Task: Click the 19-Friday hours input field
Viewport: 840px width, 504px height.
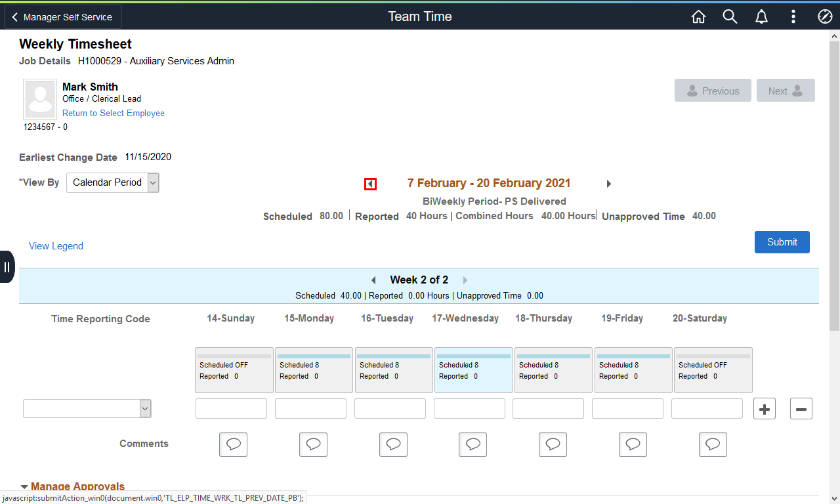Action: pos(627,408)
